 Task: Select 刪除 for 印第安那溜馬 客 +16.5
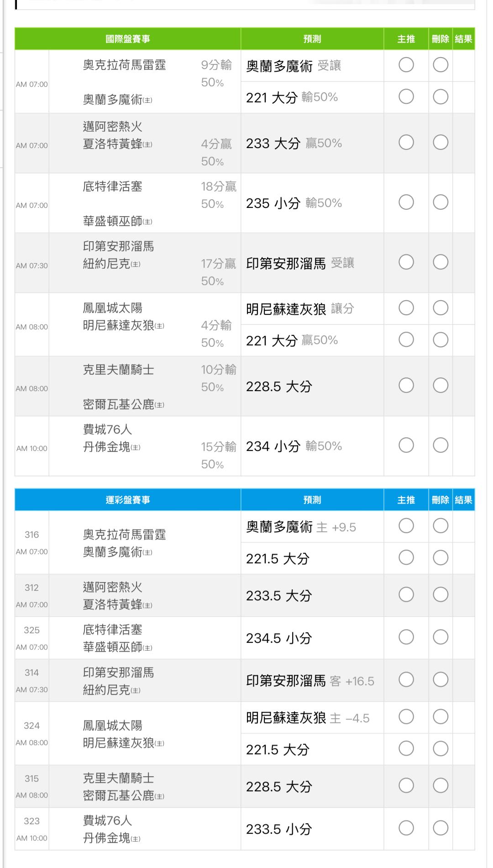click(x=440, y=680)
